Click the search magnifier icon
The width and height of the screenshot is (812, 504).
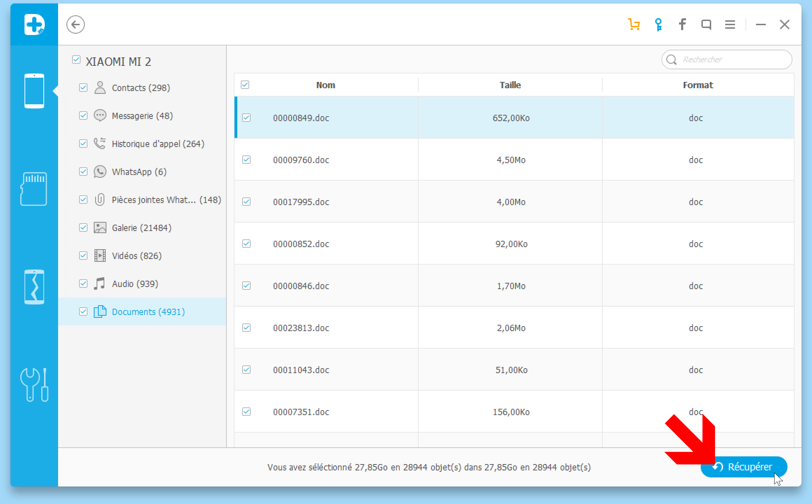click(671, 60)
